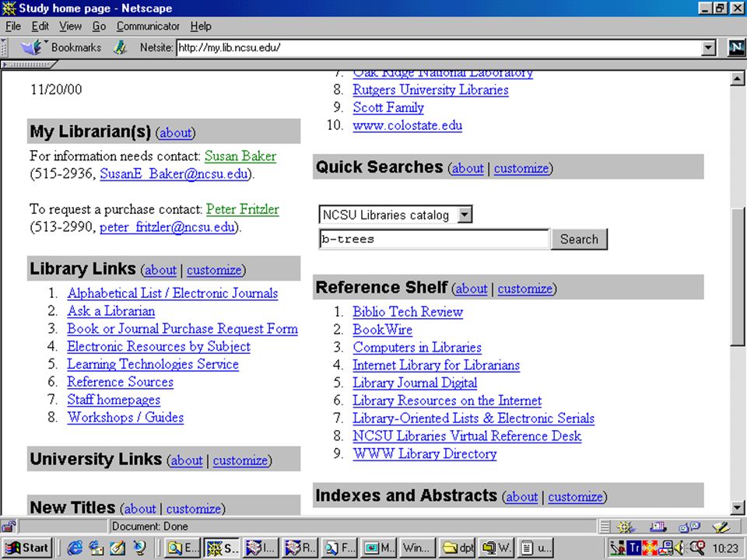747x560 pixels.
Task: Launch Internet Explorer from quick launch
Action: point(75,548)
